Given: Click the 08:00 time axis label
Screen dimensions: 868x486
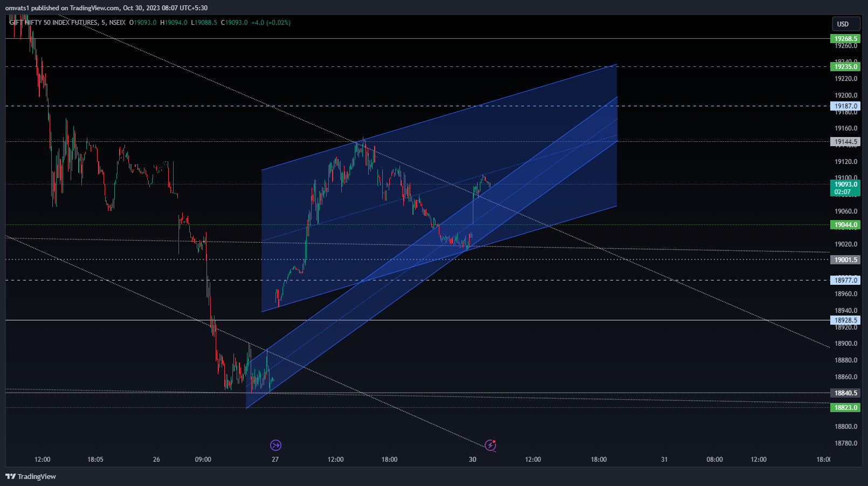Looking at the screenshot, I should [x=715, y=460].
